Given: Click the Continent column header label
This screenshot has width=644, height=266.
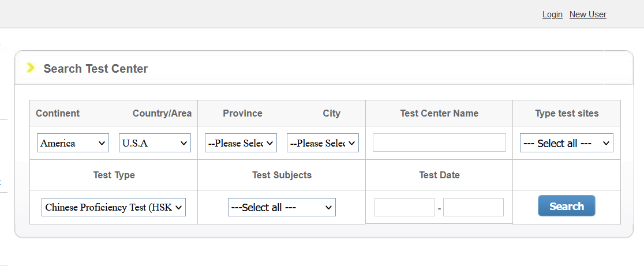Looking at the screenshot, I should click(58, 113).
